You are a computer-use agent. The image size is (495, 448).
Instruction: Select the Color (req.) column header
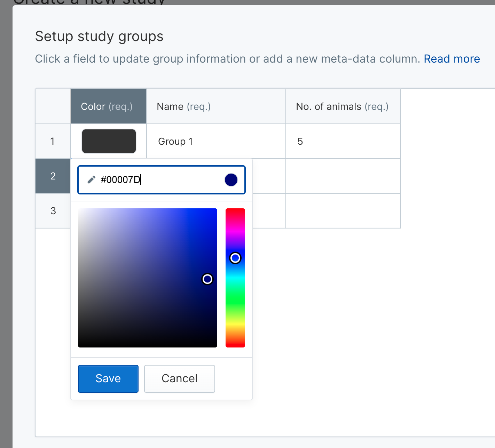pos(109,106)
